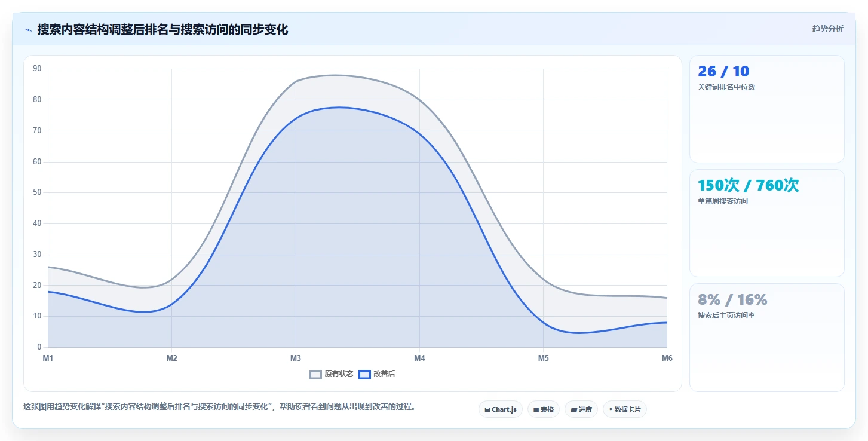Click the 150次 / 760次 value
This screenshot has height=441, width=868.
coord(749,186)
